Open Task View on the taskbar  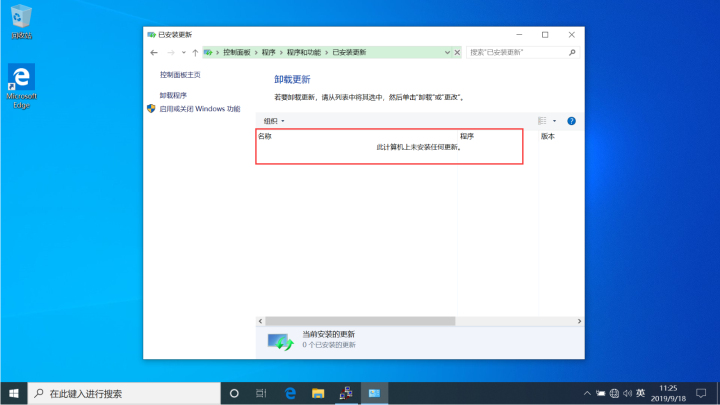pyautogui.click(x=261, y=394)
